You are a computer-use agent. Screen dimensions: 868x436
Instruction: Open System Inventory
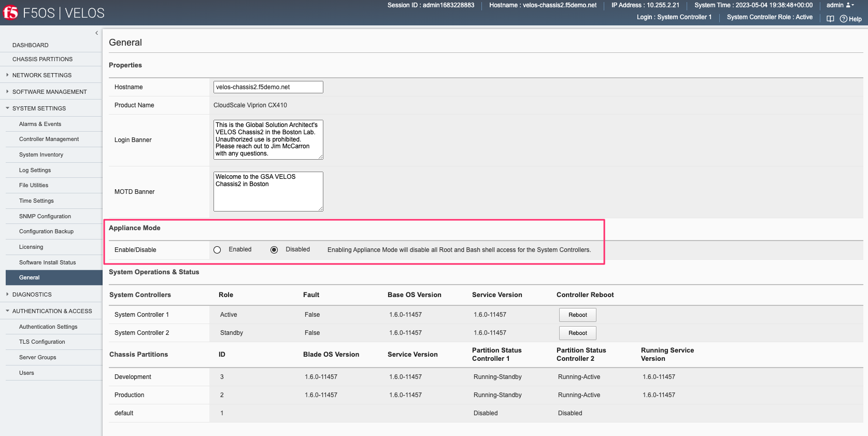(41, 154)
